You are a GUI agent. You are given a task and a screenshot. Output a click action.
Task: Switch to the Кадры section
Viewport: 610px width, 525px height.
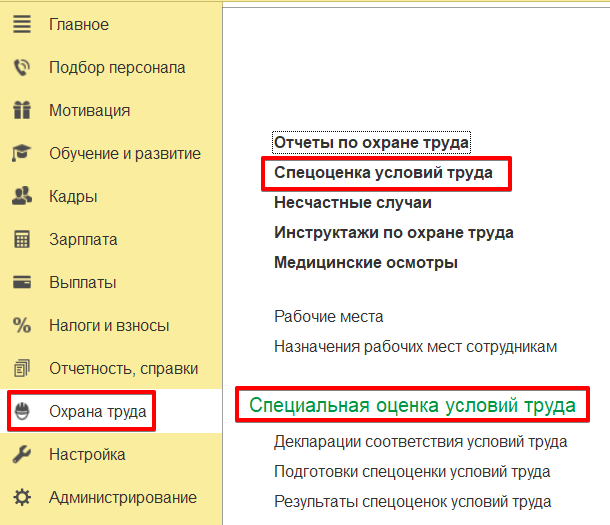click(73, 196)
